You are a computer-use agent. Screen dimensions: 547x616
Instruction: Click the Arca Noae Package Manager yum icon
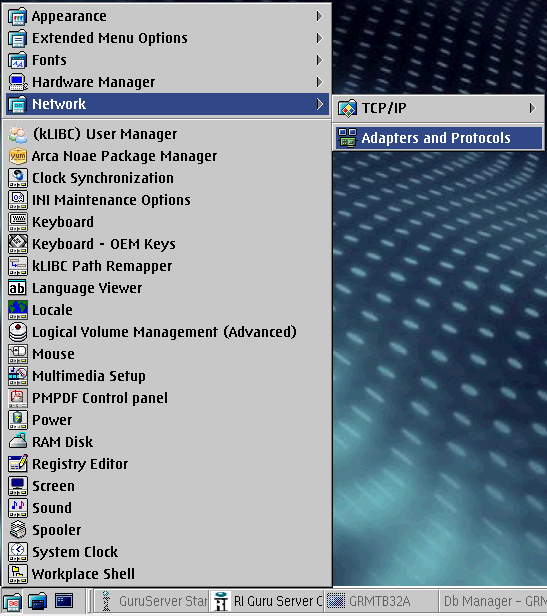18,156
